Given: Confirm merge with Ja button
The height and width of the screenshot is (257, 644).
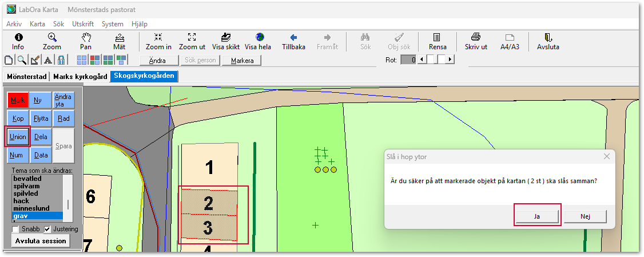Looking at the screenshot, I should click(537, 216).
